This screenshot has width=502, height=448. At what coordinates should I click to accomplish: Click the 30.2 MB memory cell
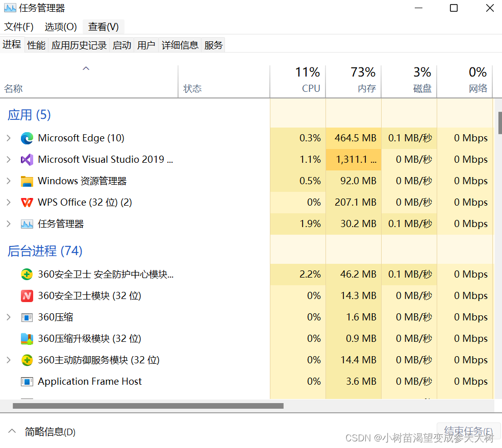(354, 224)
